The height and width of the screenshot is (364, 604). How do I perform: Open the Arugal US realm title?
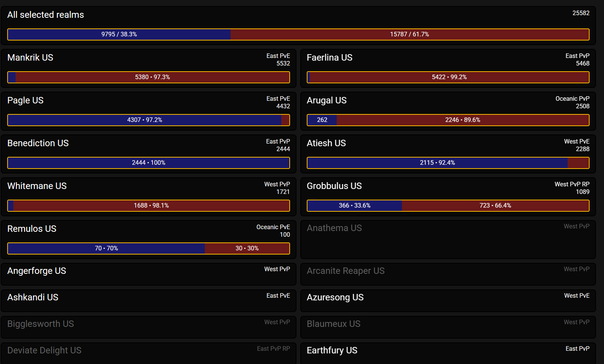[326, 100]
